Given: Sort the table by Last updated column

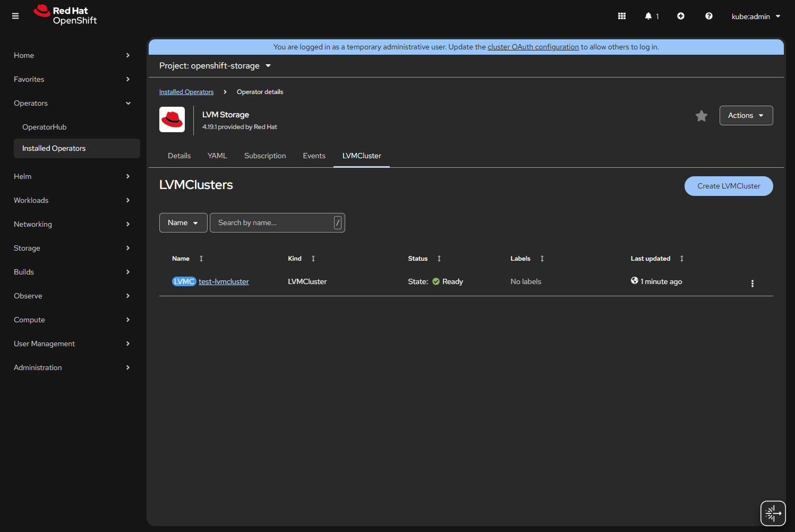Looking at the screenshot, I should pos(651,259).
